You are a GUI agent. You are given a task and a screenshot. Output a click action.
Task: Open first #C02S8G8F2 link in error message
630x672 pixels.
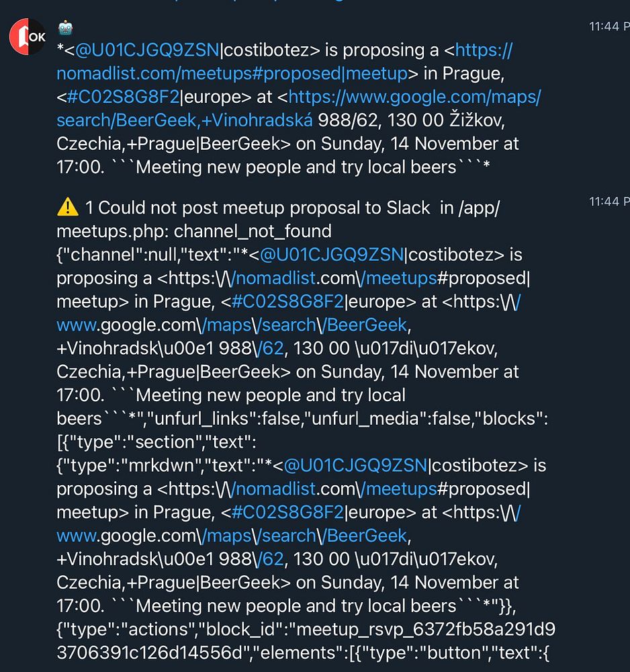tap(287, 302)
